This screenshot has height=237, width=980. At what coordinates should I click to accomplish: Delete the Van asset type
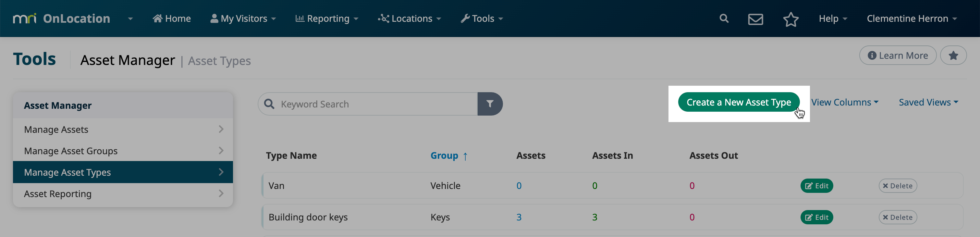[898, 186]
